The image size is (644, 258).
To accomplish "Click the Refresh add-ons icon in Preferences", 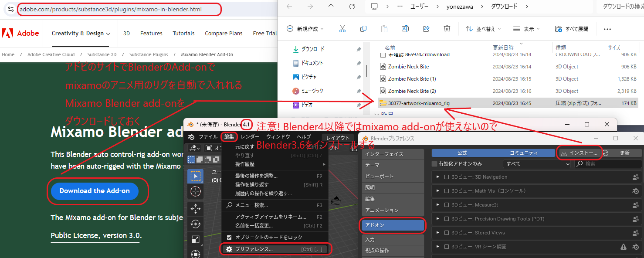I will tap(605, 153).
